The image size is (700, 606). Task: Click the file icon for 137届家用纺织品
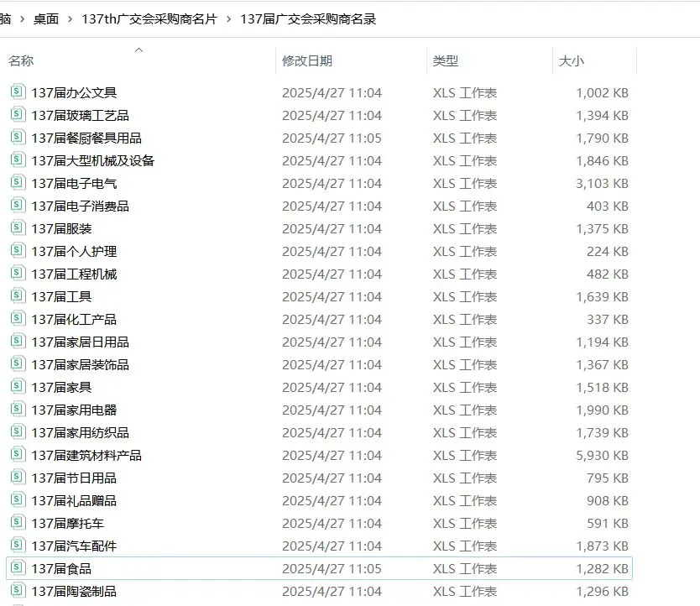tap(18, 432)
